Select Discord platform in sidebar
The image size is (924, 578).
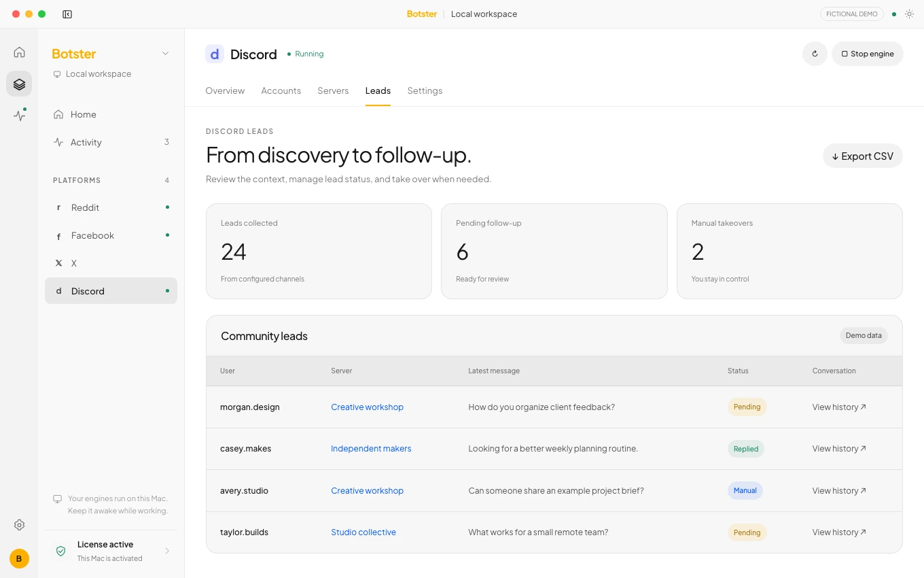(111, 291)
